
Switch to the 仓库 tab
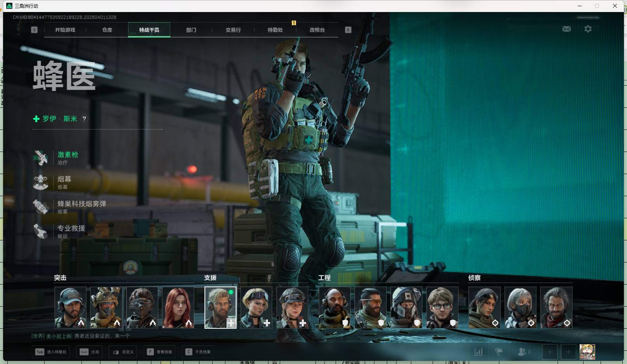tap(107, 30)
